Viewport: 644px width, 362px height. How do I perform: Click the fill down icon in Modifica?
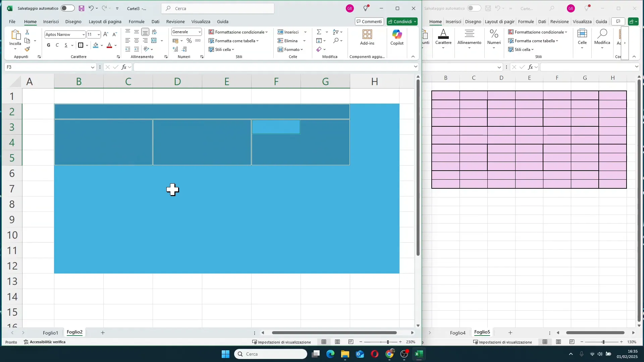(x=319, y=41)
